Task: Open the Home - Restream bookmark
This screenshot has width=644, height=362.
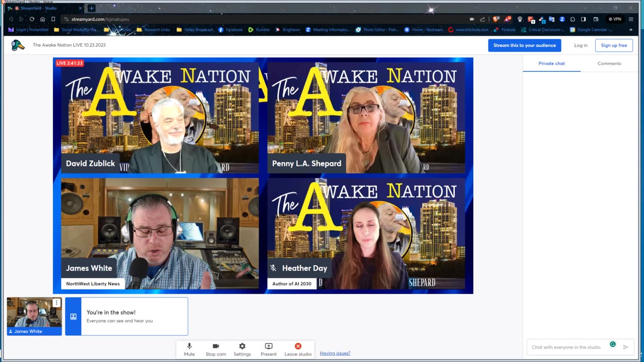Action: tap(424, 30)
